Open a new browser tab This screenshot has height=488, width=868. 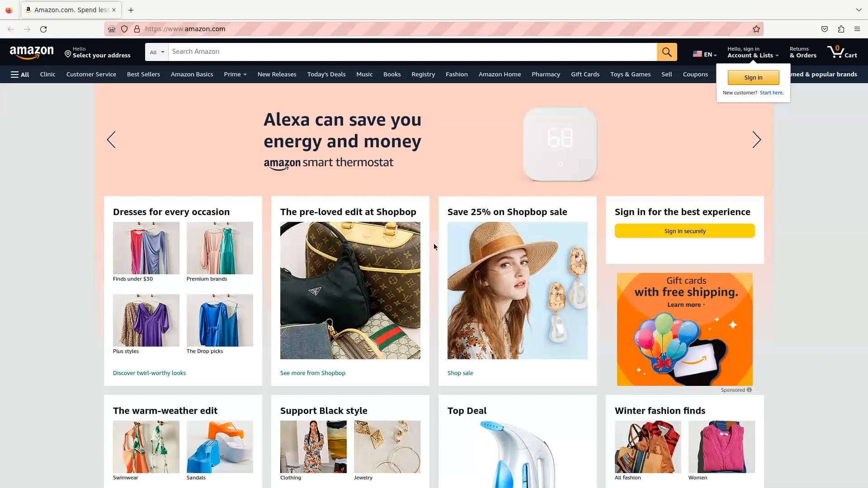click(131, 10)
